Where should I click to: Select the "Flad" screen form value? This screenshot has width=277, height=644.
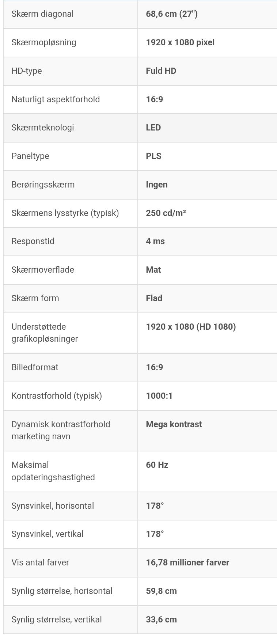(154, 298)
